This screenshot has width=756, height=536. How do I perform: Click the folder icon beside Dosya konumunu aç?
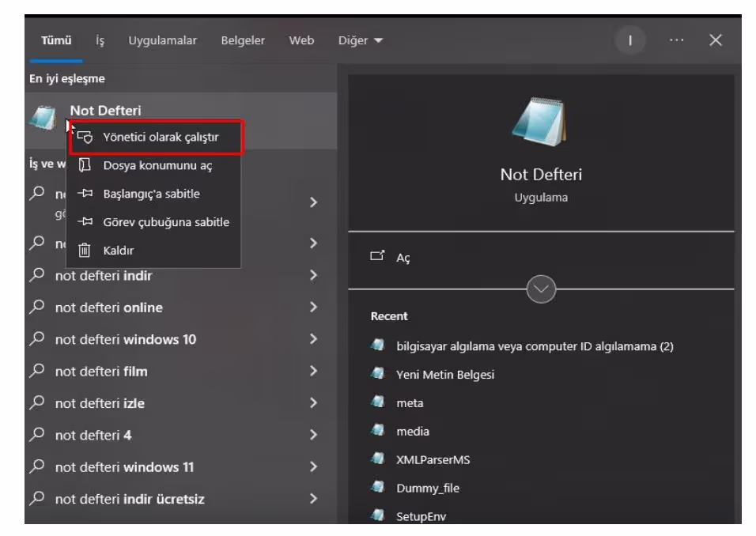tap(85, 165)
